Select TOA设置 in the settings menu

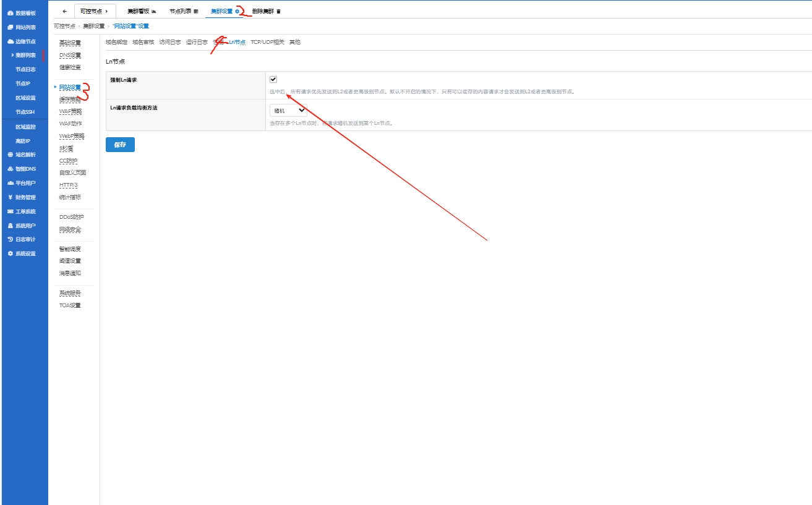[x=70, y=305]
